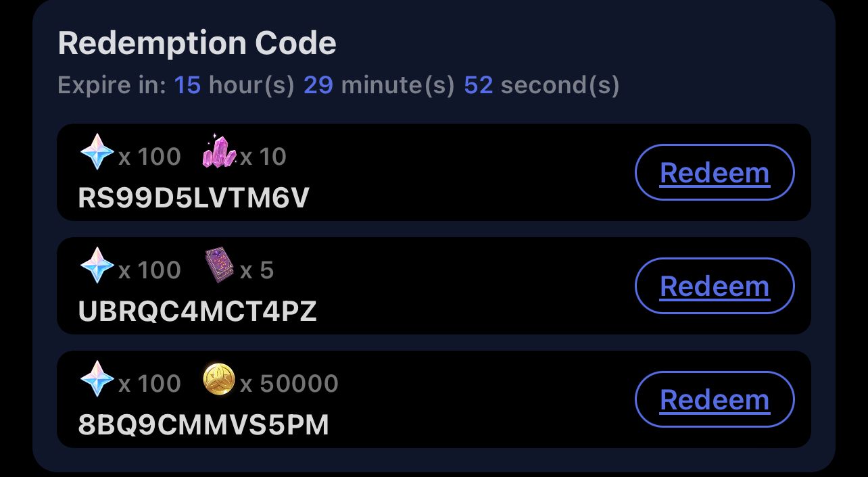Select the golden Mora coin icon
Image resolution: width=868 pixels, height=477 pixels.
pyautogui.click(x=218, y=378)
